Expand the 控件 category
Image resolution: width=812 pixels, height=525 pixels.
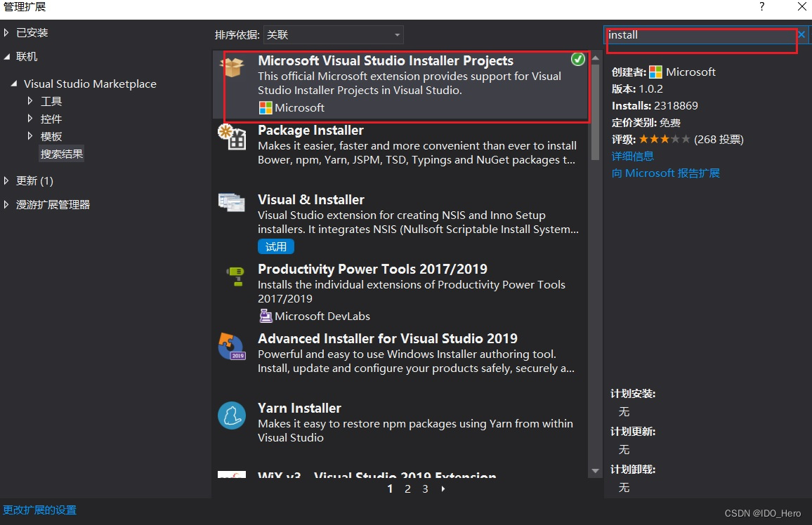pyautogui.click(x=30, y=119)
